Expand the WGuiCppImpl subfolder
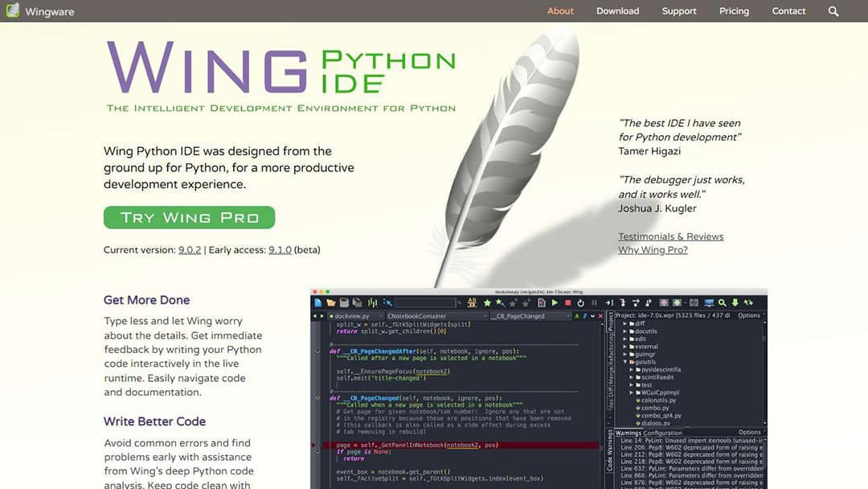This screenshot has width=868, height=489. click(631, 392)
